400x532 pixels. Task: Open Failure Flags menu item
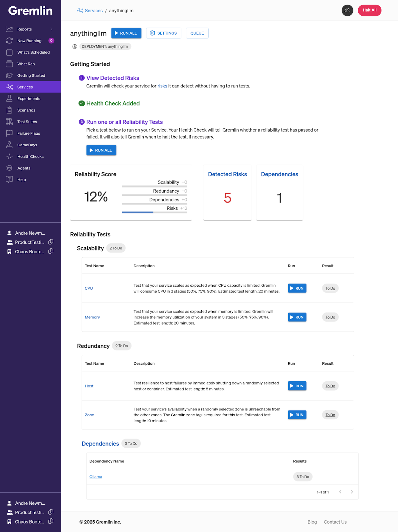click(x=30, y=133)
